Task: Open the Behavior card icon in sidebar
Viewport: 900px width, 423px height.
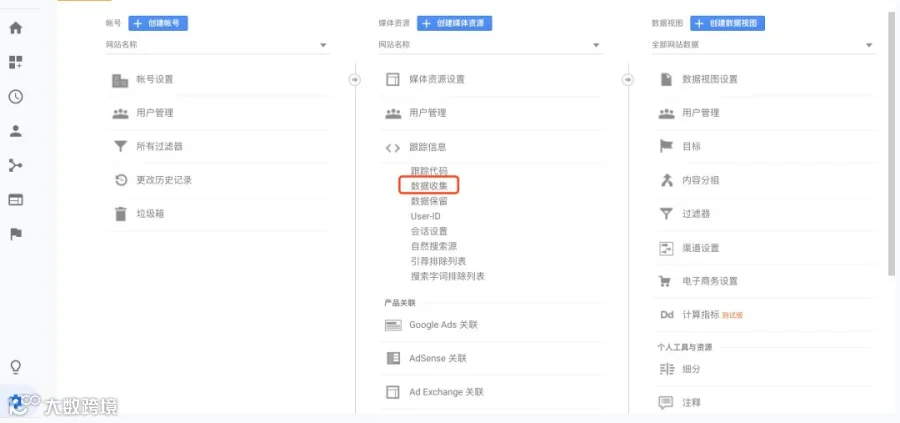Action: click(15, 200)
